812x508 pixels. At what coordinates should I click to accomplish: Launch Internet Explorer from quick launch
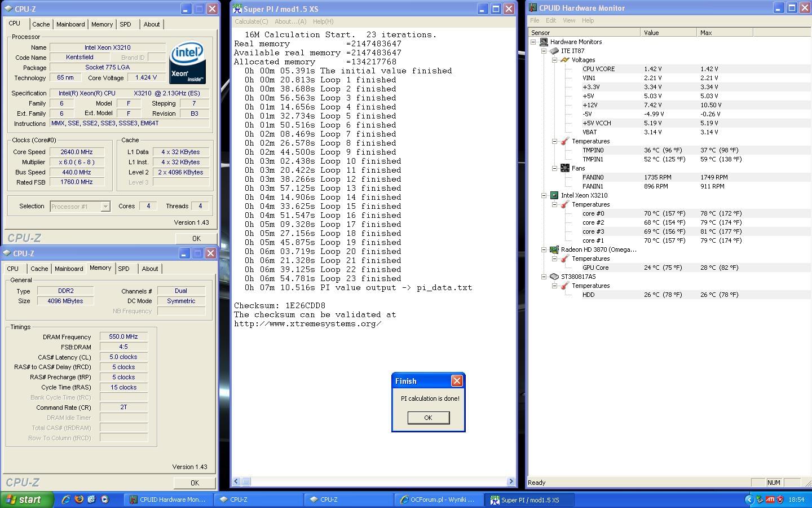point(65,500)
